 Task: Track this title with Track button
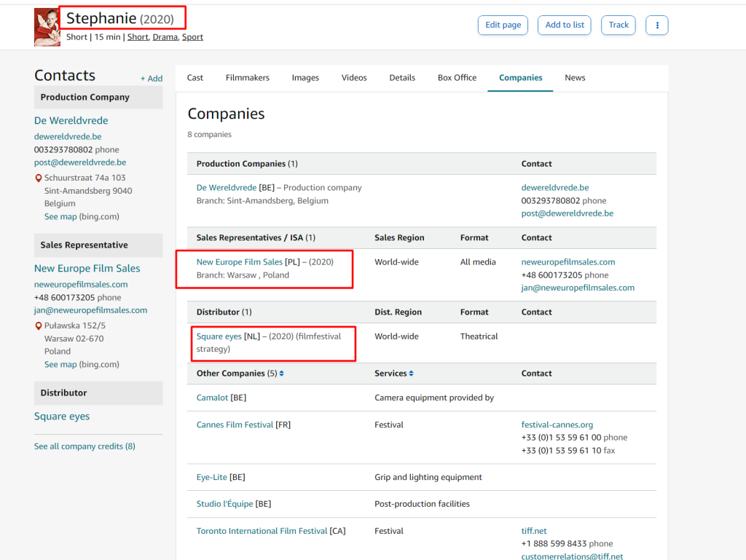(619, 25)
